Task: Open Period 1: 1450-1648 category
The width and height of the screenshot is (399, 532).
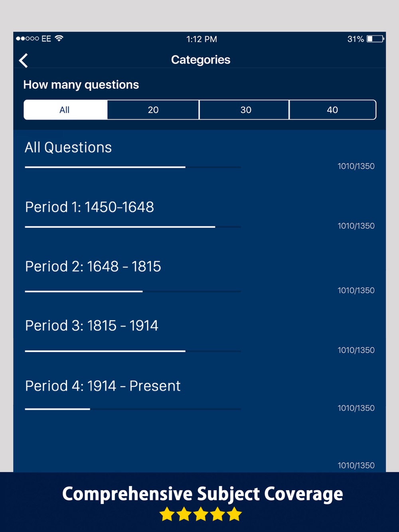Action: pos(199,215)
